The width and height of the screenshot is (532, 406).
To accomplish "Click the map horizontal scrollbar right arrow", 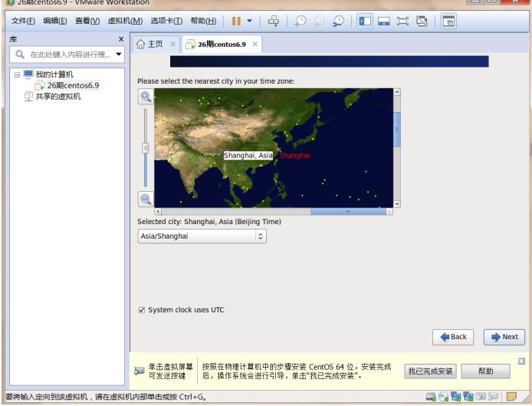I will coord(389,211).
